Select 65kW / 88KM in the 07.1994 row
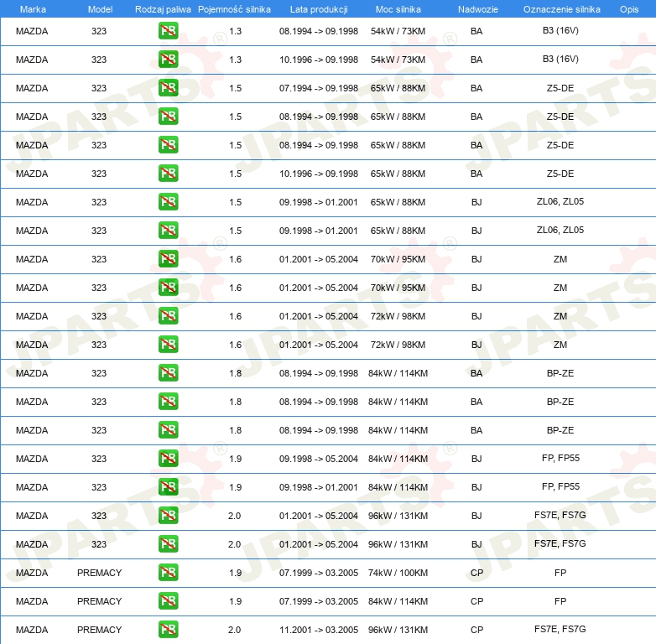This screenshot has height=644, width=656. pos(398,88)
